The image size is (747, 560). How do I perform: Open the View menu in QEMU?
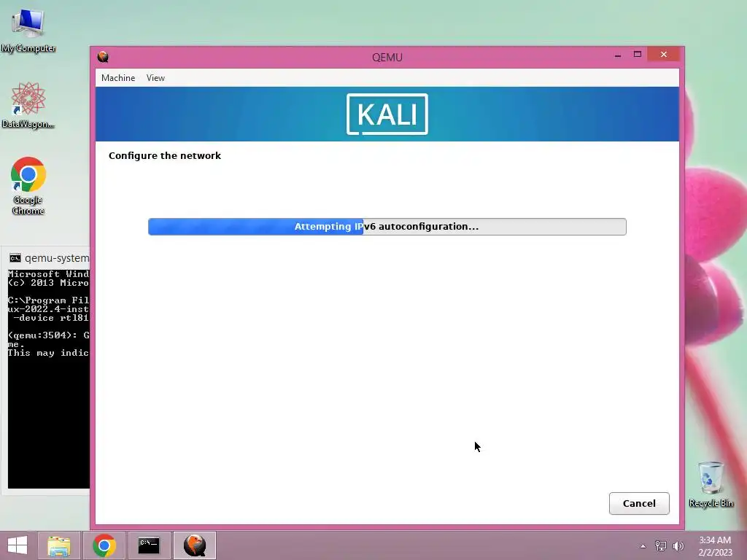(155, 77)
